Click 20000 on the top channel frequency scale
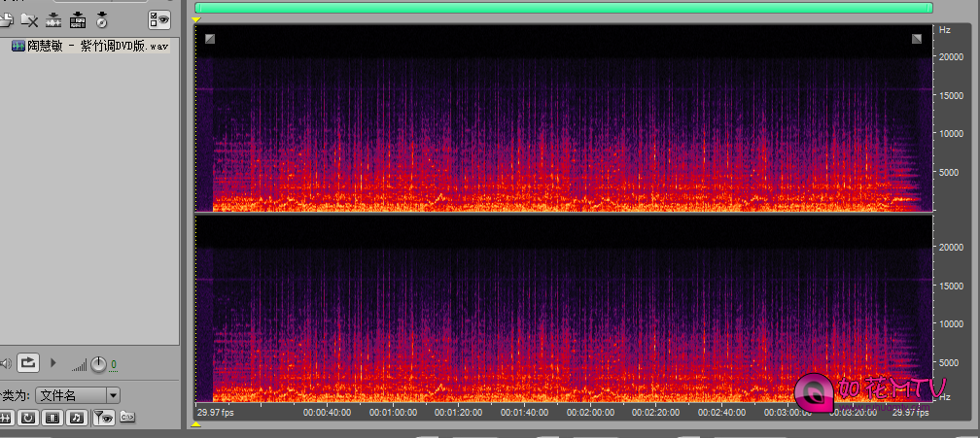This screenshot has height=438, width=980. [x=951, y=56]
